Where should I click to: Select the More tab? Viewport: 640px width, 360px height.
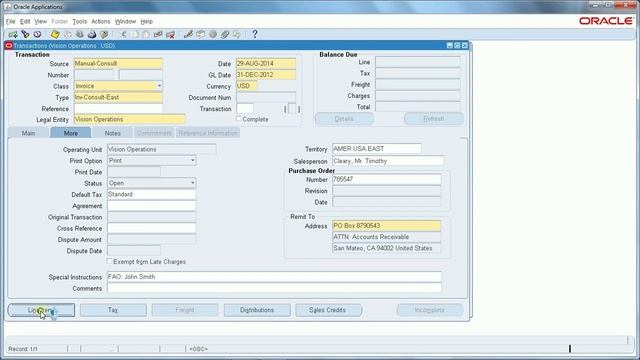click(71, 133)
